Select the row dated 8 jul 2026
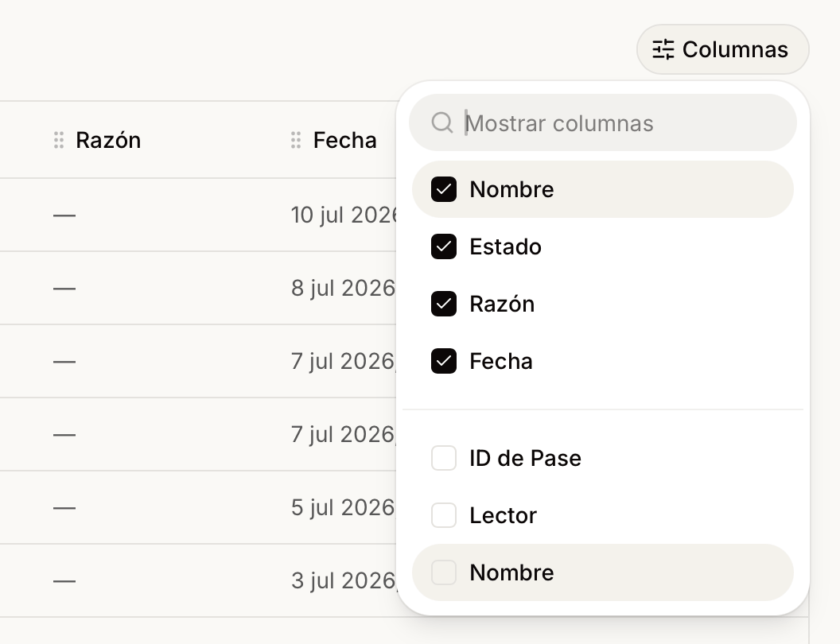This screenshot has width=840, height=644. pos(198,288)
